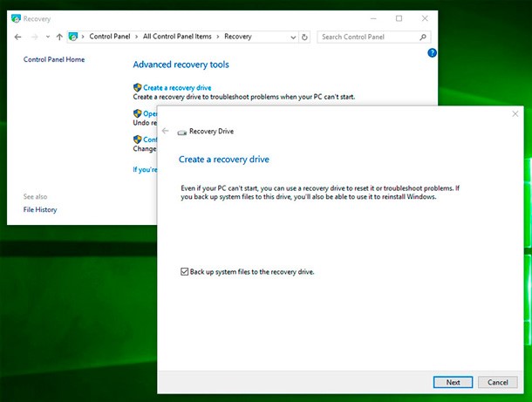Viewport: 532px width, 402px height.
Task: Click the Refresh button in address bar
Action: [304, 37]
